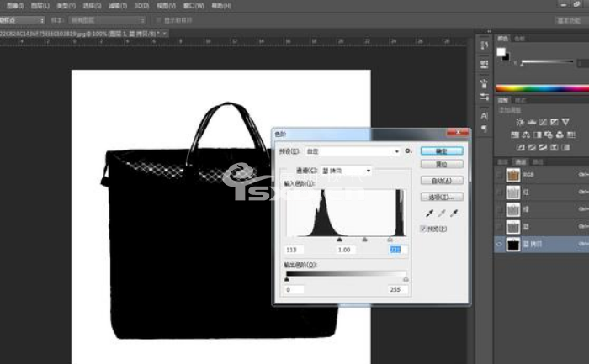Viewport: 589px width, 364px height.
Task: Click the Vibrance triangle adjustment icon
Action: pos(565,122)
